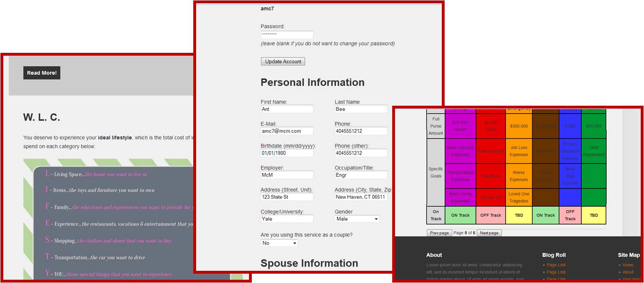Expand the couple service dropdown showing No

click(x=279, y=243)
